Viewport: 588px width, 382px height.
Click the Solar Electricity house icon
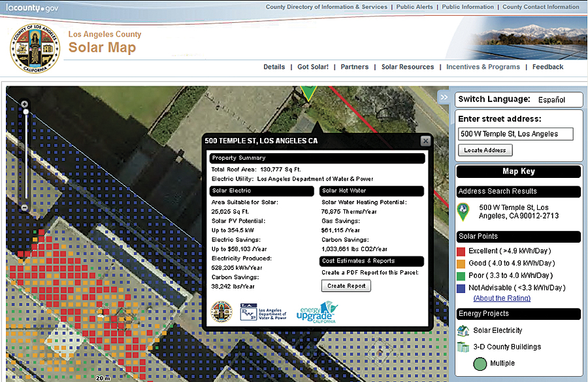463,331
